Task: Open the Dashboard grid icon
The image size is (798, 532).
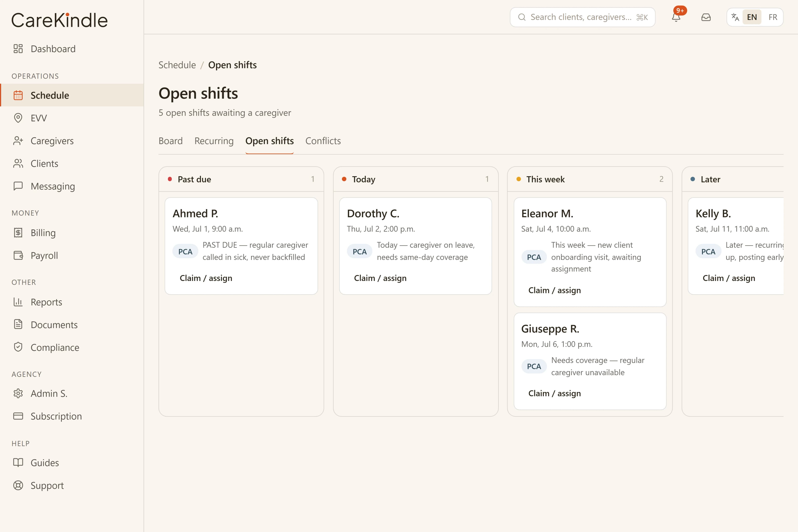Action: (x=18, y=49)
